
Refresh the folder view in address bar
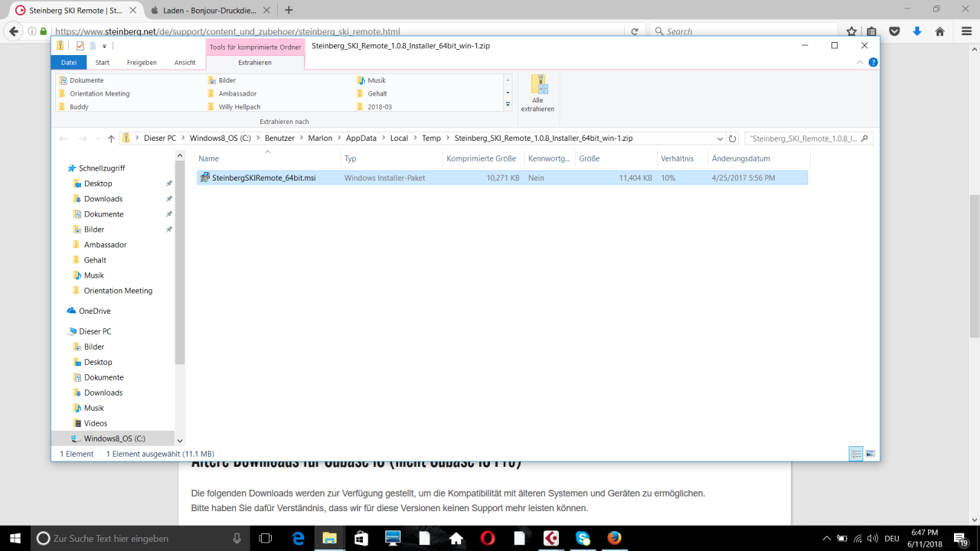(x=733, y=139)
